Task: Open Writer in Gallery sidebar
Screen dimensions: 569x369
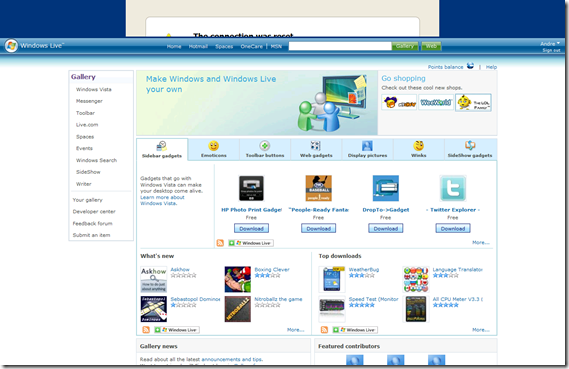Action: click(83, 184)
